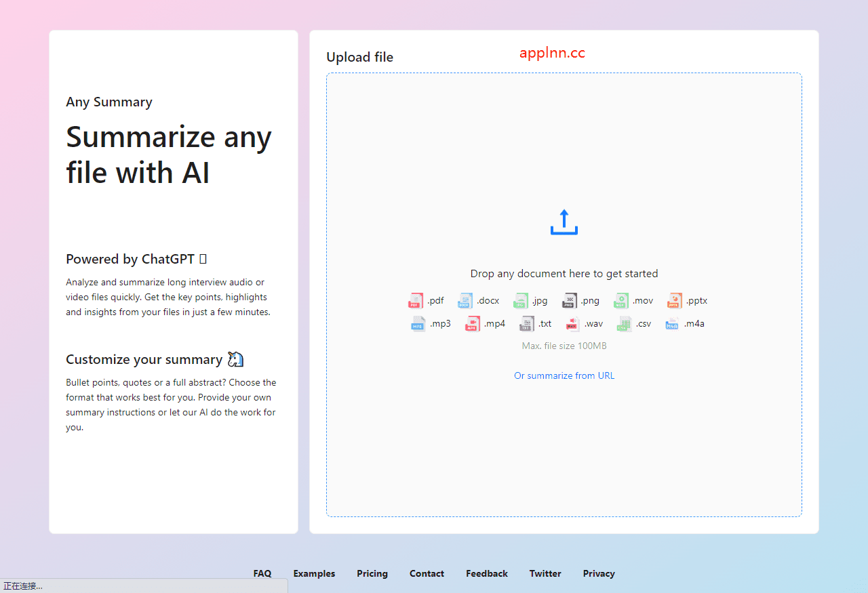Click the .jpg image format icon

(x=521, y=300)
